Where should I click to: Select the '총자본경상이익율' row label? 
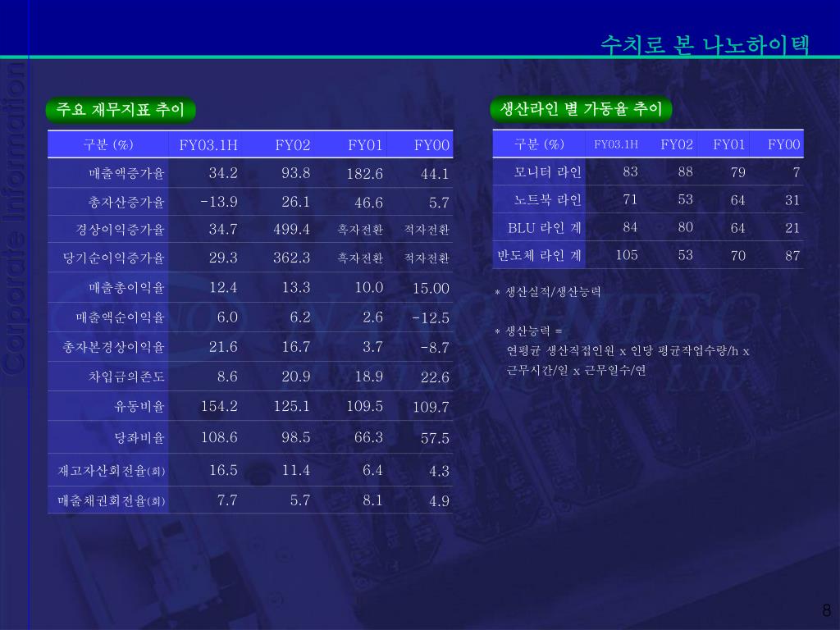click(113, 348)
